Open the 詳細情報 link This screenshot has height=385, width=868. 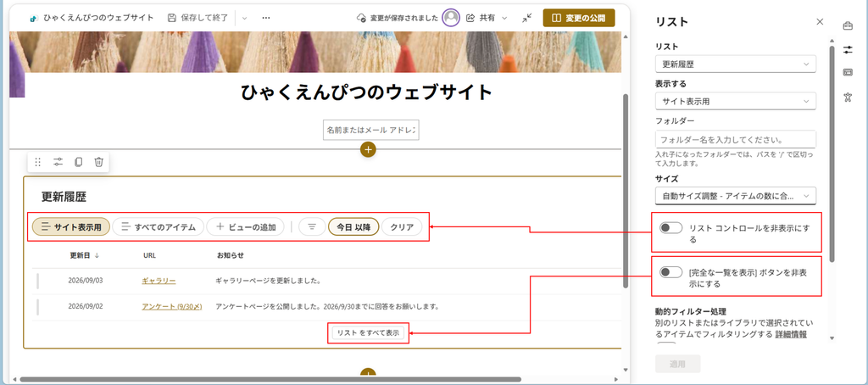[x=791, y=333]
